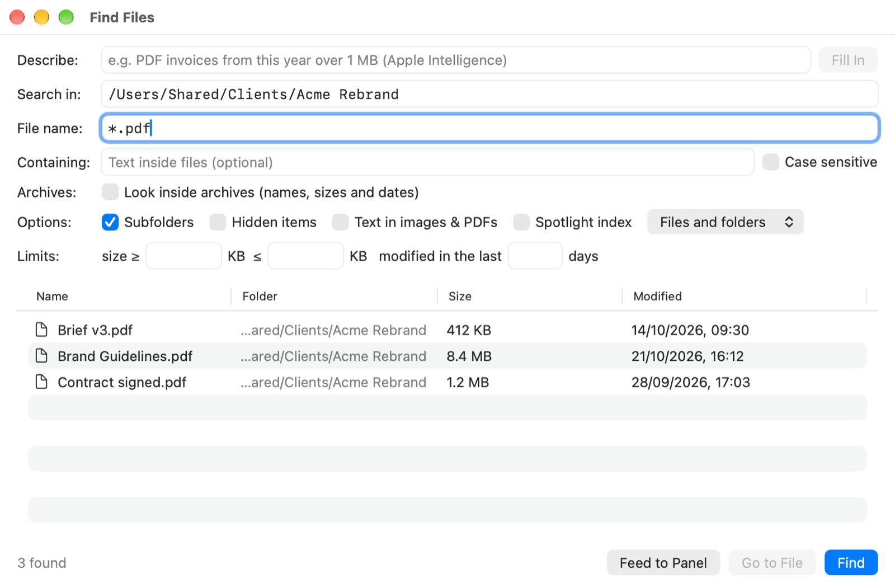The width and height of the screenshot is (895, 588).
Task: Sort results by Name column header
Action: pyautogui.click(x=52, y=296)
